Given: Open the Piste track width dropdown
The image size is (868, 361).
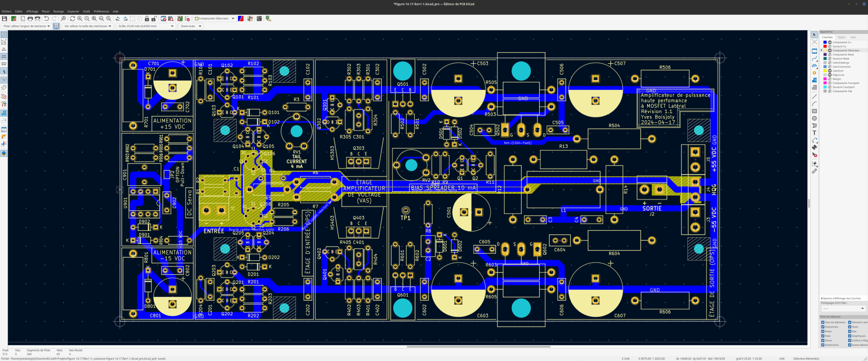Looking at the screenshot, I should [27, 26].
